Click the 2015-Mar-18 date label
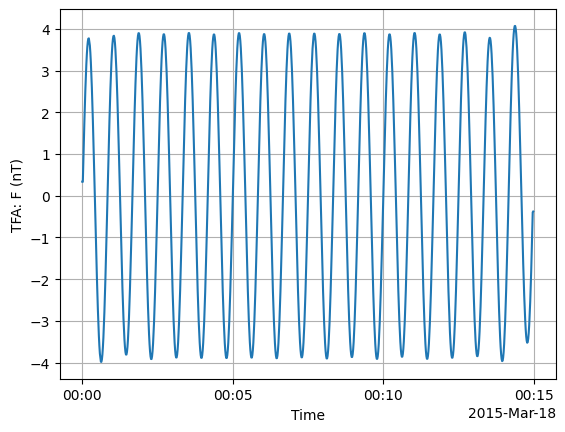The height and width of the screenshot is (432, 565). tap(512, 413)
